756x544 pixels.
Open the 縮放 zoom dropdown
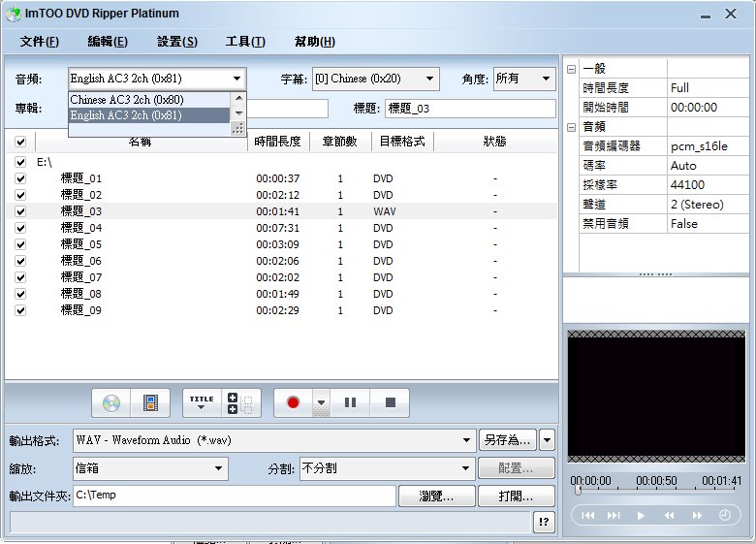point(150,468)
